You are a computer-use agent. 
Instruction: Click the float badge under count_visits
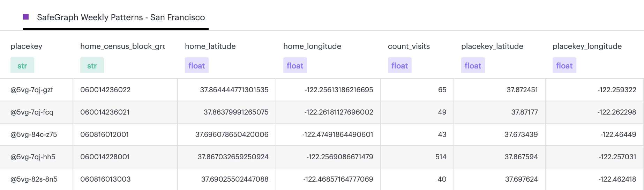[x=400, y=66]
